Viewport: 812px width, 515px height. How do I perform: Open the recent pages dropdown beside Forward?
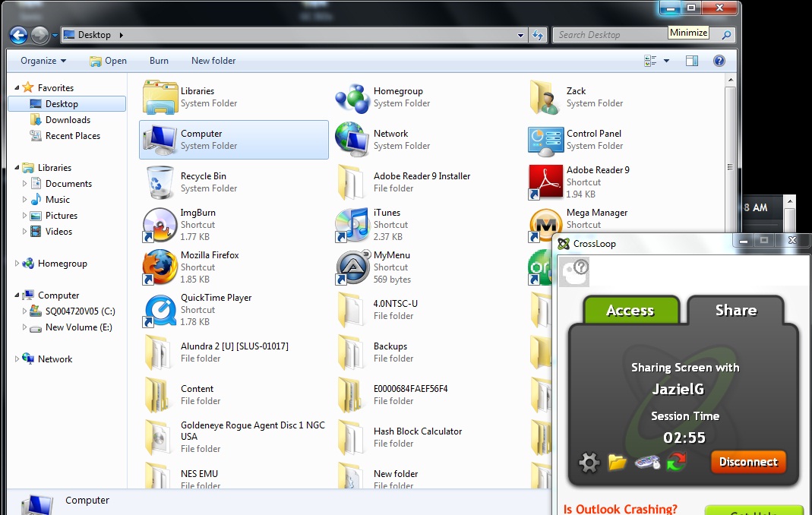[x=55, y=35]
